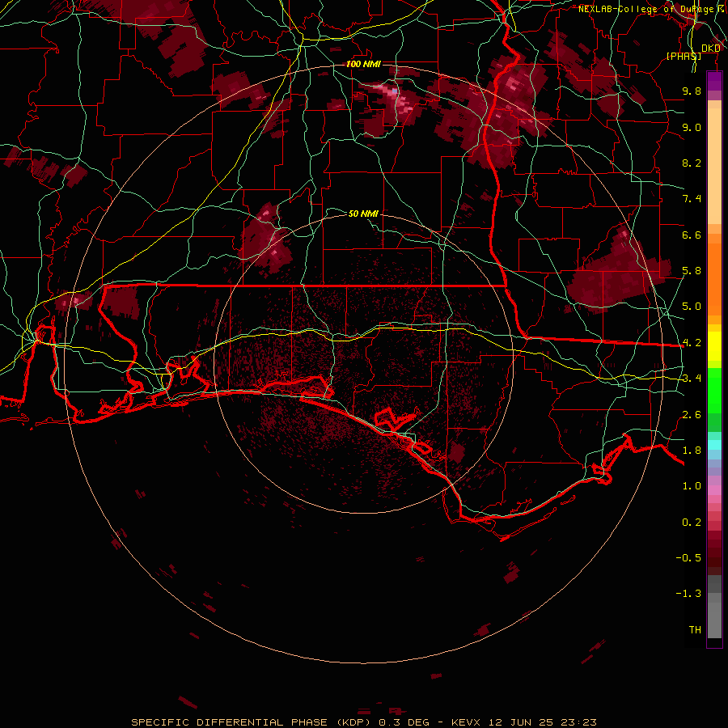Click the 6.6 value on the color scale
728x728 pixels.
click(x=692, y=235)
